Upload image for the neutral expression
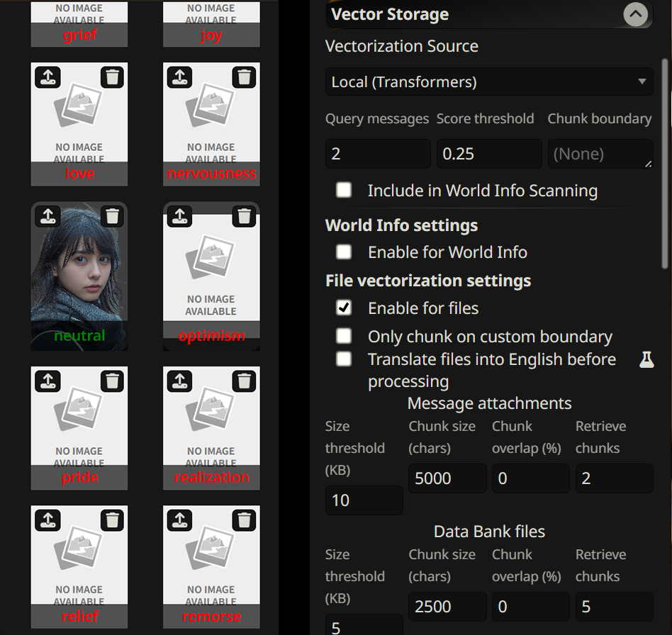Image resolution: width=672 pixels, height=635 pixels. (47, 216)
